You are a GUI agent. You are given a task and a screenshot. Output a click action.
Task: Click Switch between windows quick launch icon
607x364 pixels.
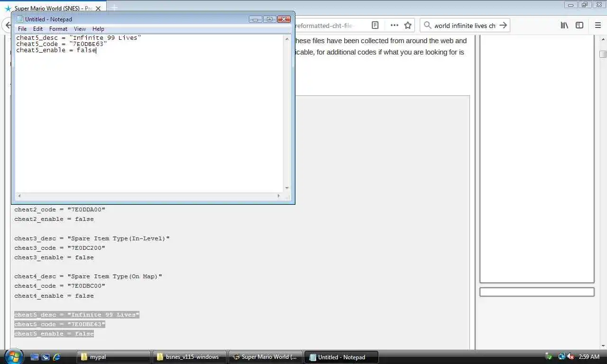[46, 357]
